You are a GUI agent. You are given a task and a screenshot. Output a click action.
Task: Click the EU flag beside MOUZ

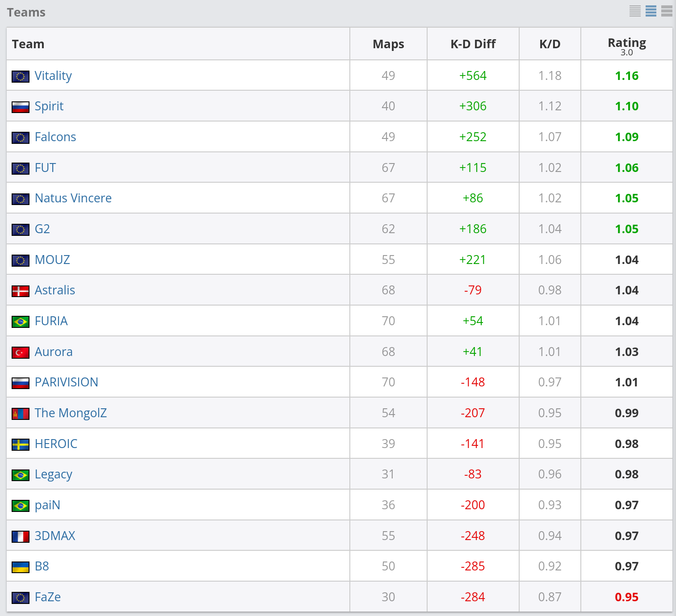21,260
